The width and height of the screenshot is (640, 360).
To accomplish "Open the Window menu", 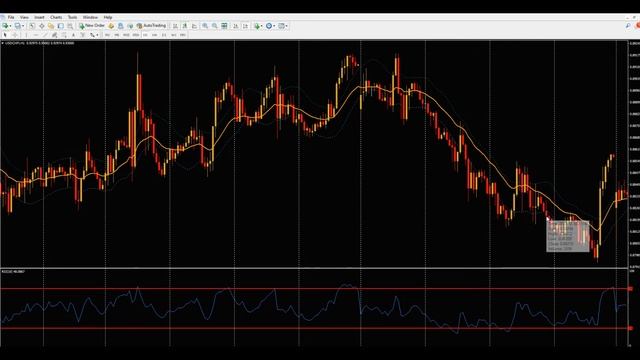I will [90, 17].
